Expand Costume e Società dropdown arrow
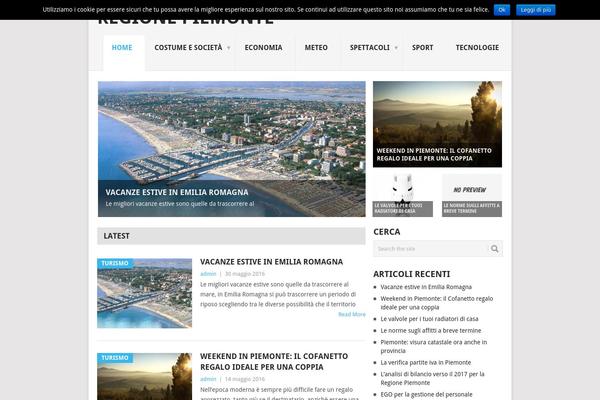Image resolution: width=600 pixels, height=400 pixels. click(x=228, y=48)
